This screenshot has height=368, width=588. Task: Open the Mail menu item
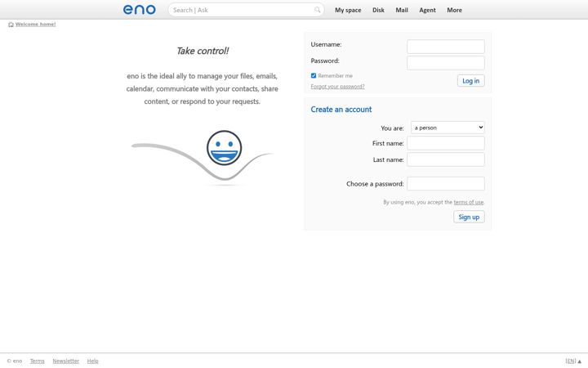pos(402,10)
